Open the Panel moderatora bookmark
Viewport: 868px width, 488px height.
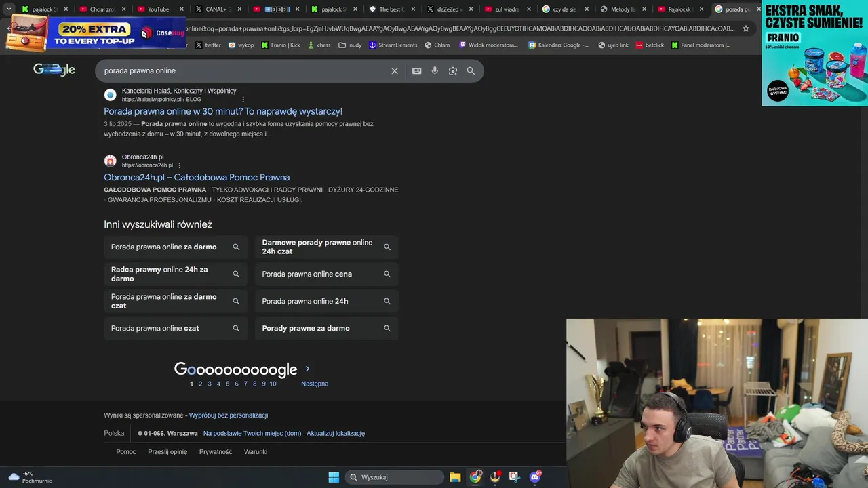click(x=701, y=45)
